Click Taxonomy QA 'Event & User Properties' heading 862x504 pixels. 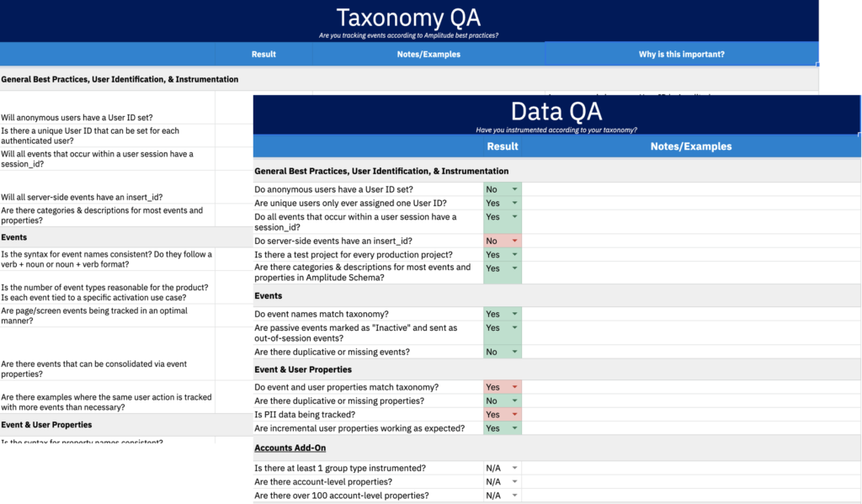47,425
